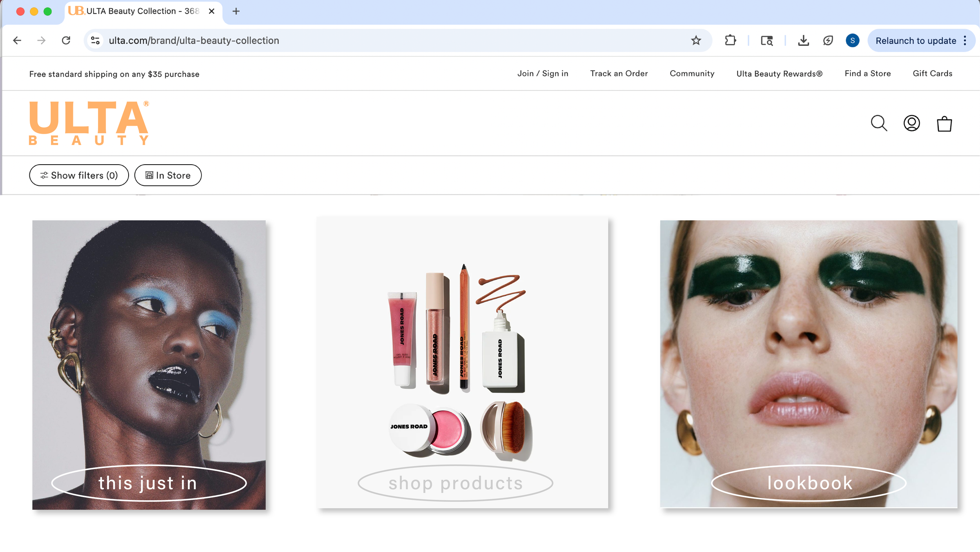Click the tab search media icon
Screen dimensions: 980x552
tap(767, 40)
